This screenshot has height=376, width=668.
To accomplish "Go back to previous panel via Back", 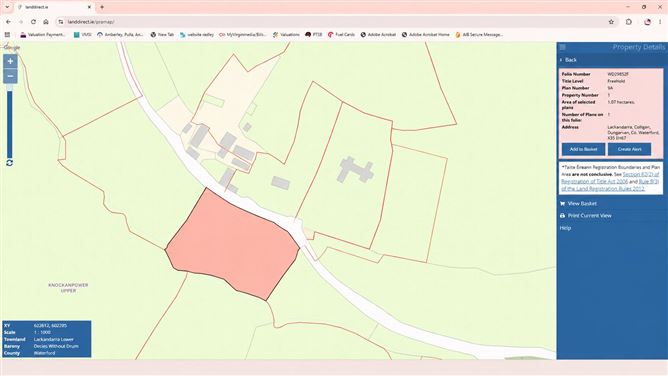I will 568,60.
